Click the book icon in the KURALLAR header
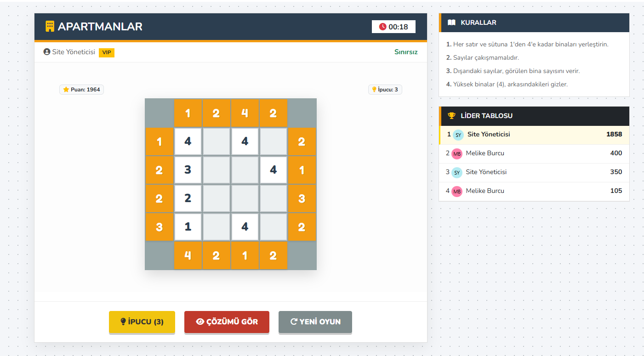 click(x=451, y=23)
